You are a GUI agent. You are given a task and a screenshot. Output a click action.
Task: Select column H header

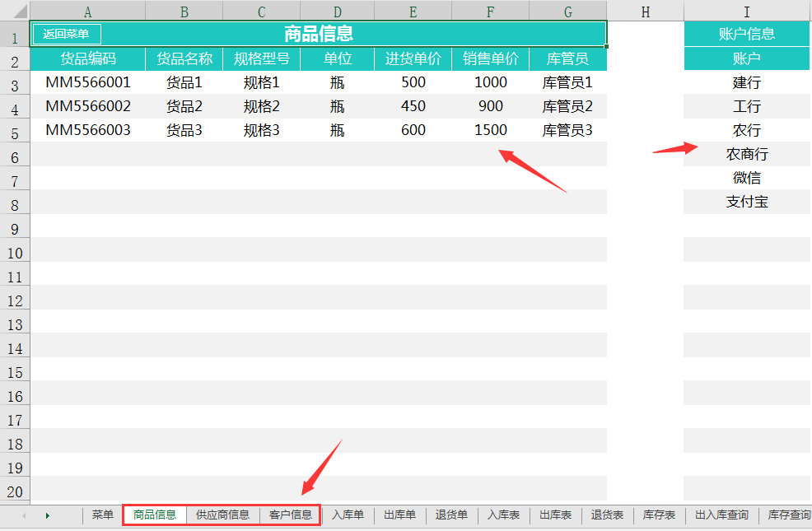(x=646, y=12)
